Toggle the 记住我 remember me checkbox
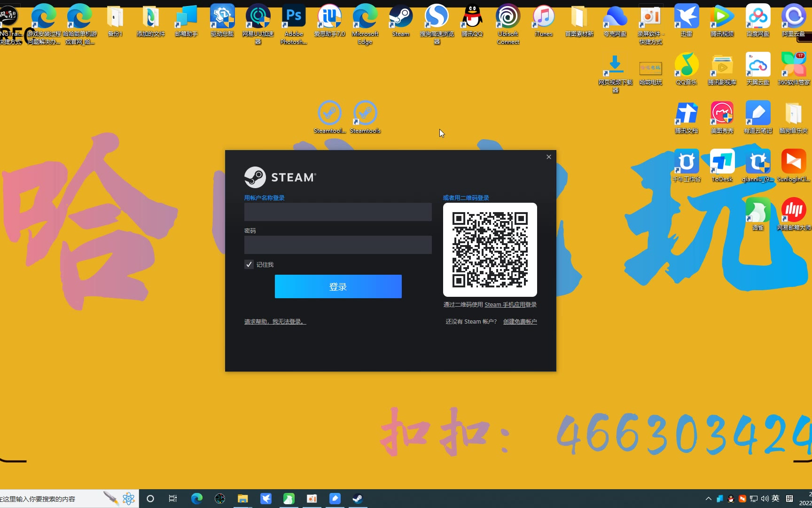Image resolution: width=812 pixels, height=508 pixels. 249,264
